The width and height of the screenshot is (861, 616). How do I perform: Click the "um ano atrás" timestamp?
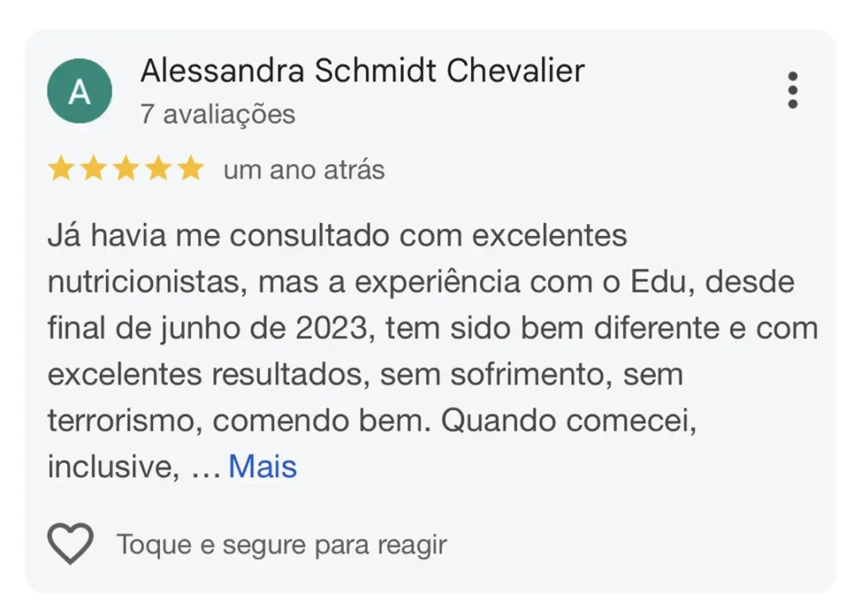coord(304,170)
